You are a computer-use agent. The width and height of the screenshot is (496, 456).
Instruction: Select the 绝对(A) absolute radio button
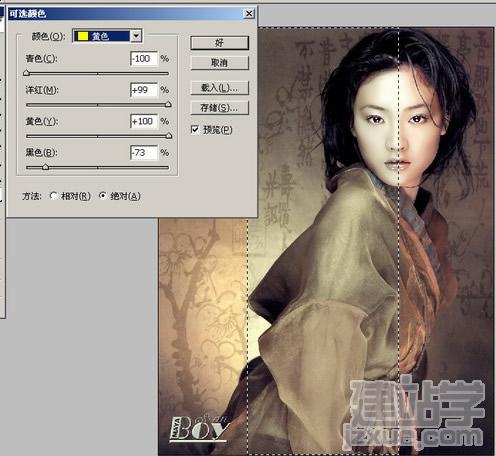click(x=103, y=196)
